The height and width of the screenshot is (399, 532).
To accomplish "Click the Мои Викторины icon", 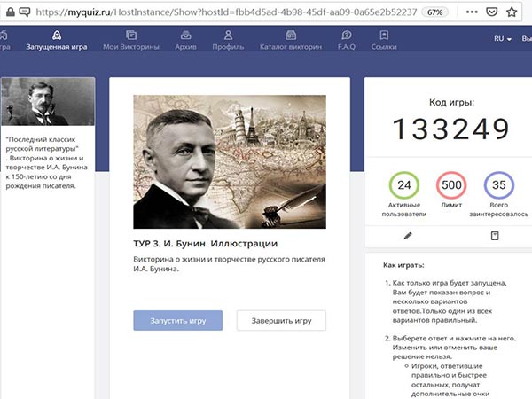I will click(131, 35).
